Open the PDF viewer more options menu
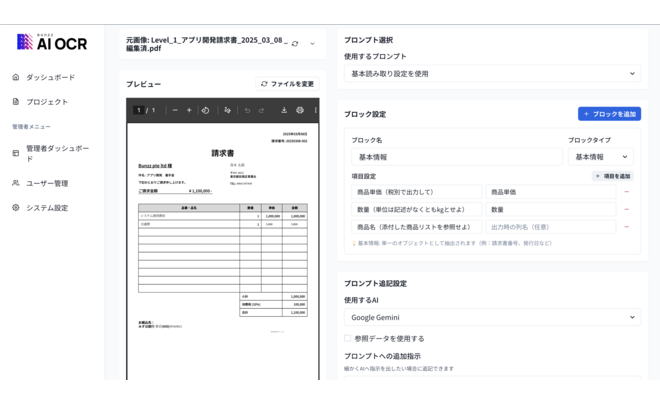This screenshot has height=405, width=660. [315, 110]
